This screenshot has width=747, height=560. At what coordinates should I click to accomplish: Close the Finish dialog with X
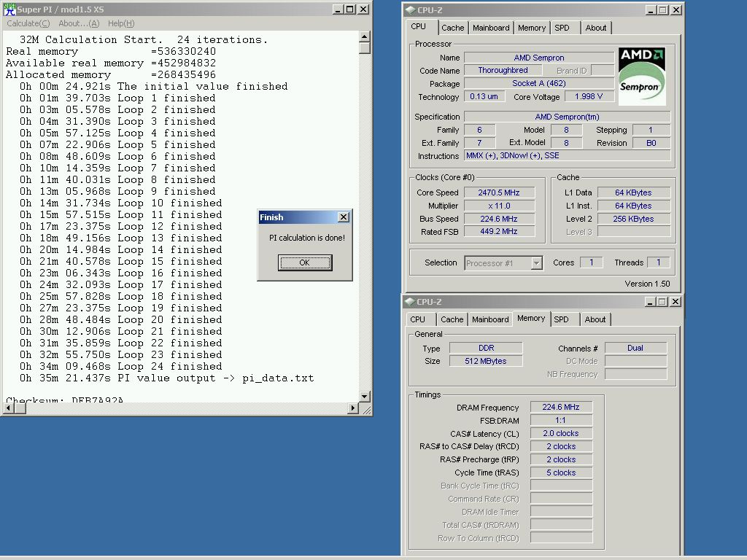pyautogui.click(x=344, y=217)
